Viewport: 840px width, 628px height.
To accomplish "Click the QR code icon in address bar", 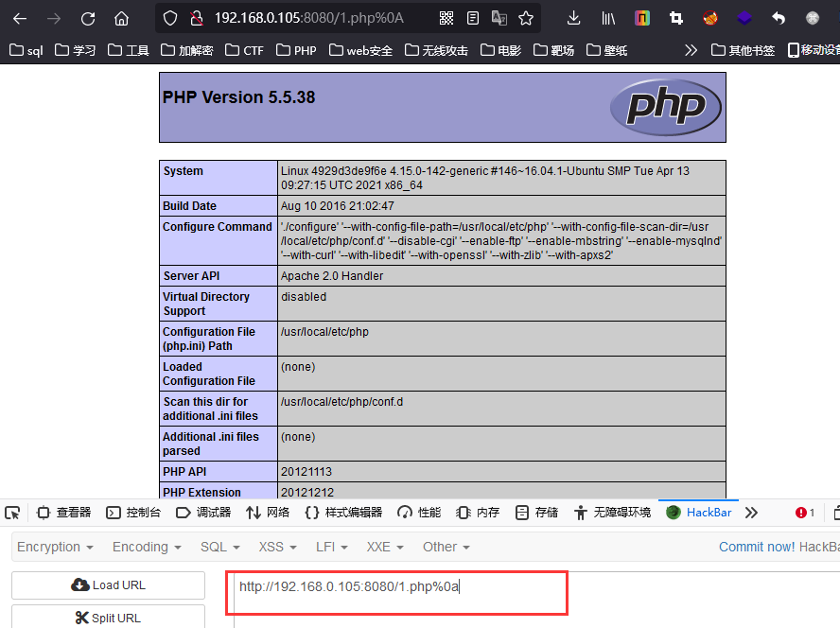I will pos(446,18).
